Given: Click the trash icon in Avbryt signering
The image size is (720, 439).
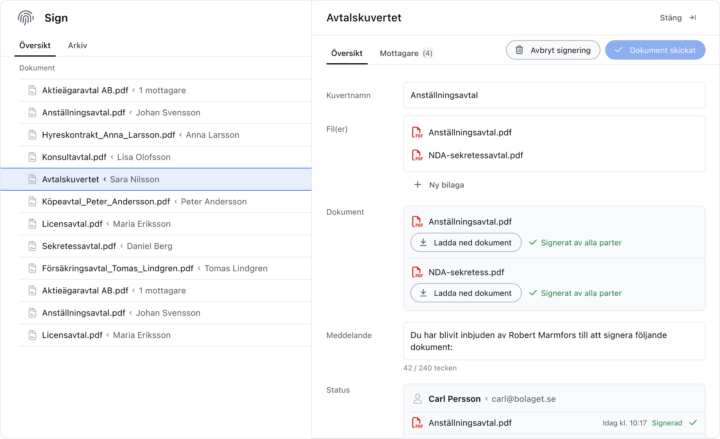Looking at the screenshot, I should [x=519, y=50].
